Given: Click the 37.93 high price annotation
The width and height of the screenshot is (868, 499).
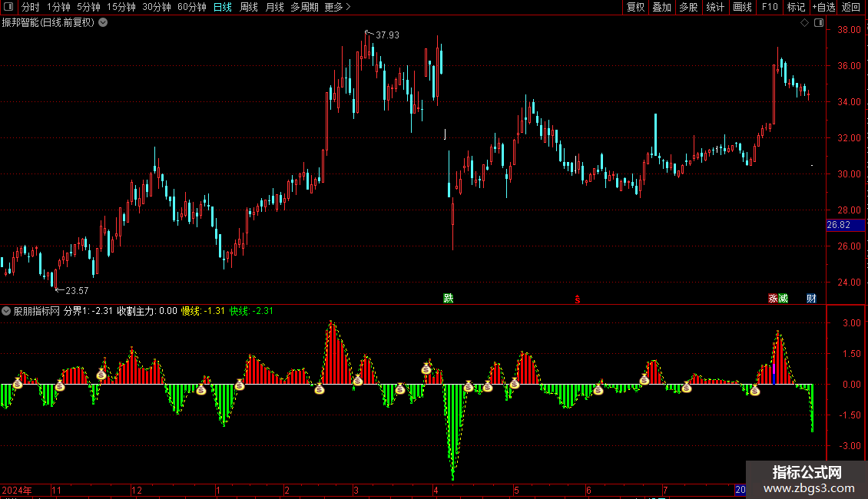Looking at the screenshot, I should click(x=387, y=35).
